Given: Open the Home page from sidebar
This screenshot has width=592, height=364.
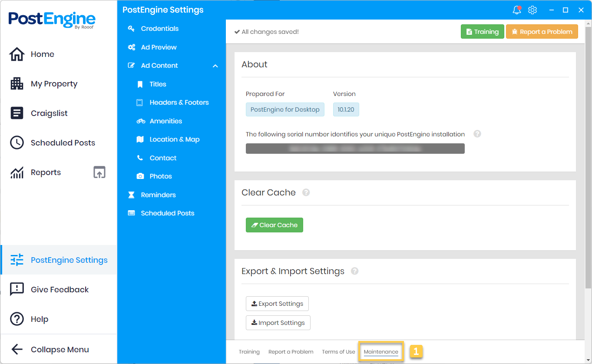Looking at the screenshot, I should 42,54.
